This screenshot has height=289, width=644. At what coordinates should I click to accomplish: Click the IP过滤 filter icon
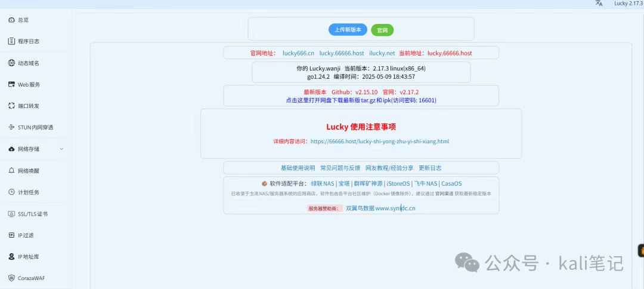coord(11,235)
